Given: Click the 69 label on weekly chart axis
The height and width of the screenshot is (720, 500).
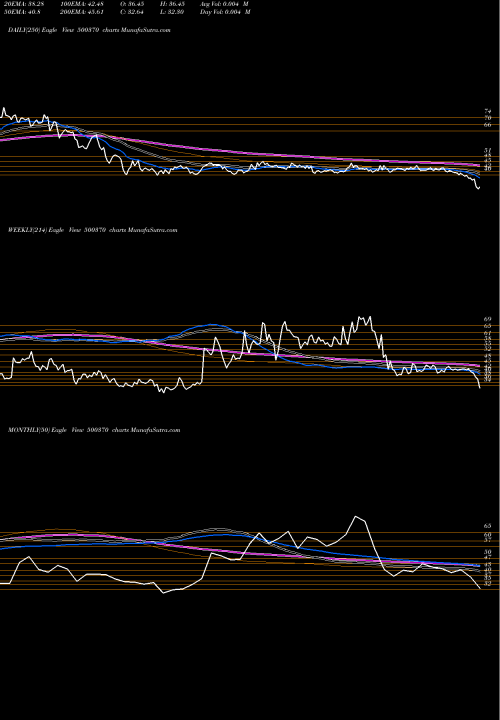Looking at the screenshot, I should click(x=488, y=319).
